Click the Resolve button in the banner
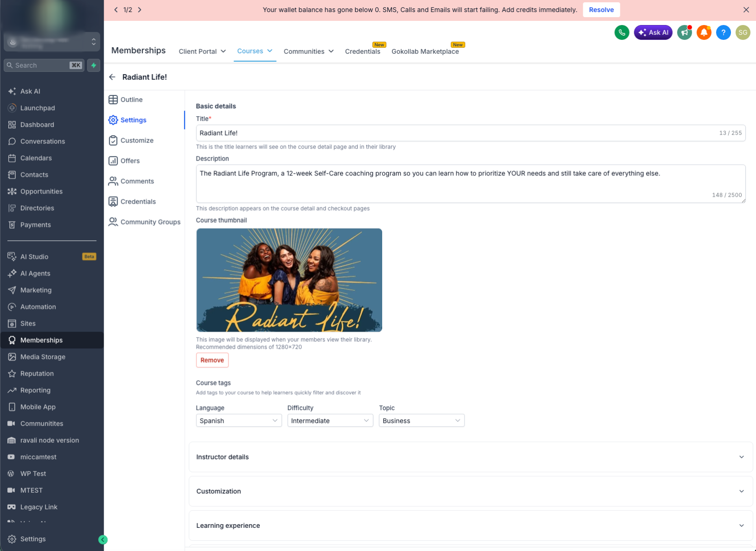The height and width of the screenshot is (551, 756). click(x=601, y=10)
